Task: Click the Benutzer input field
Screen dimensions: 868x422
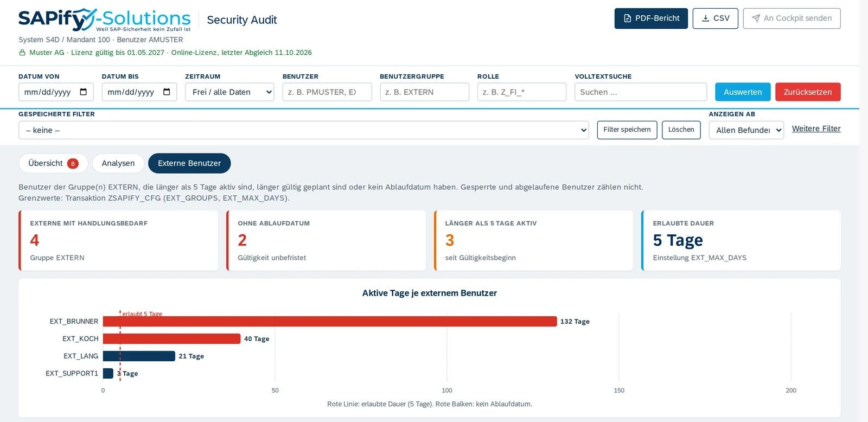Action: (x=327, y=92)
